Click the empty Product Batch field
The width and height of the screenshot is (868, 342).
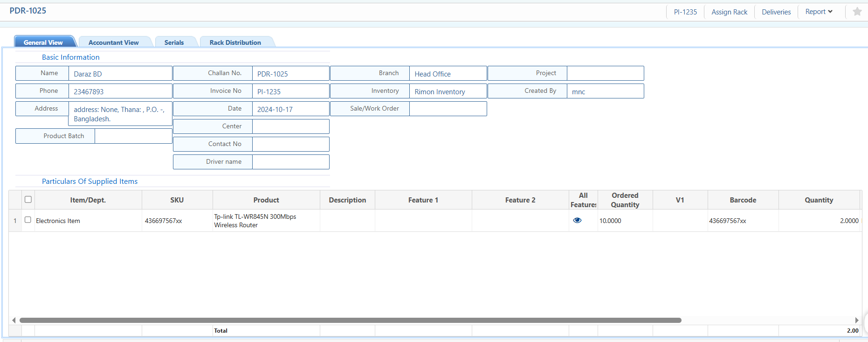(133, 136)
